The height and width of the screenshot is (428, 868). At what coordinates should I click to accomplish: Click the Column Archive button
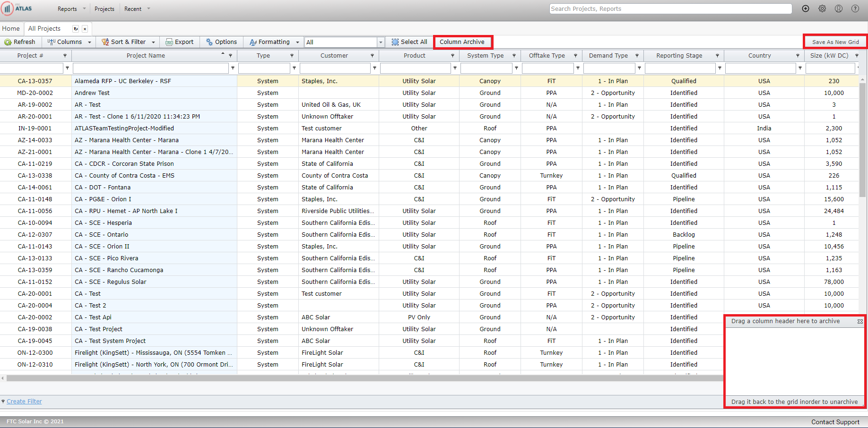point(462,42)
